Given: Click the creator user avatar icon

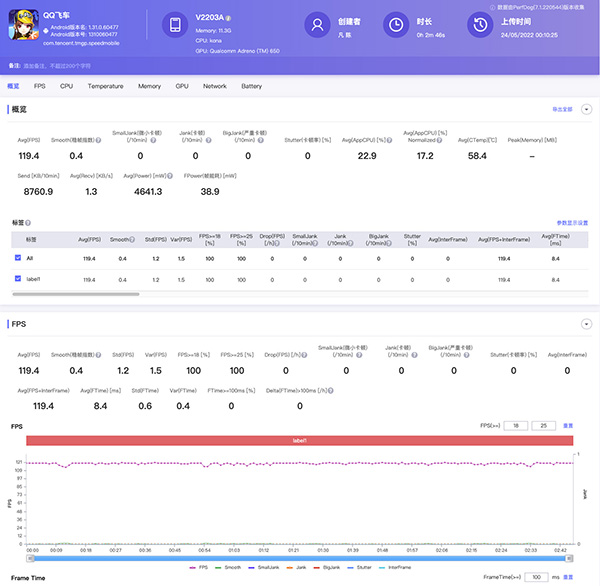Looking at the screenshot, I should click(x=317, y=26).
